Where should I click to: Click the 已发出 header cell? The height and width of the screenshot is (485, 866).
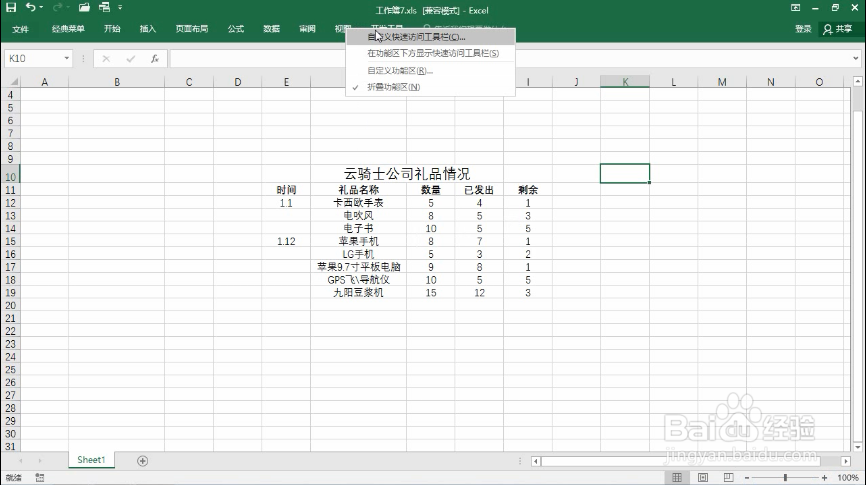pos(479,190)
